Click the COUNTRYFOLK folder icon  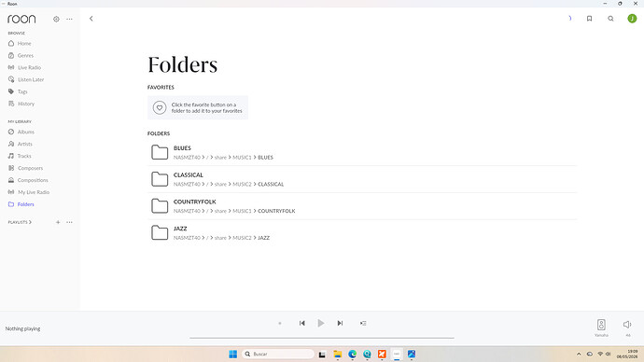coord(160,206)
